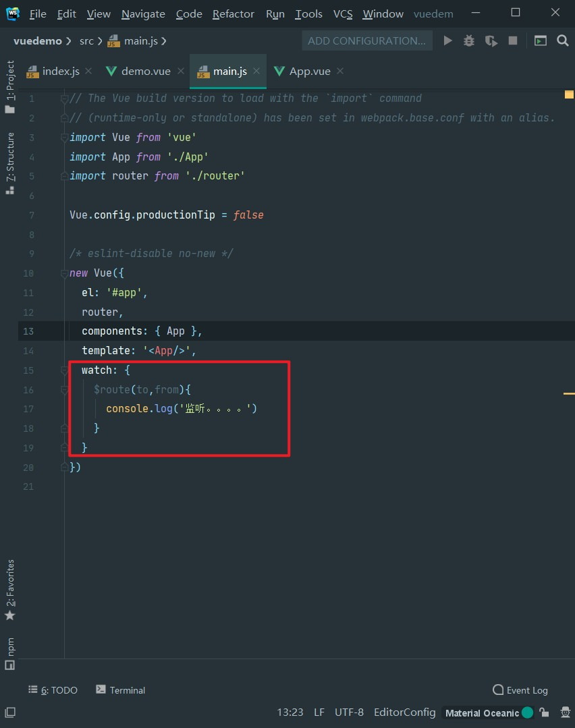Collapse the $route function at line 16
This screenshot has height=728, width=575.
(x=65, y=390)
